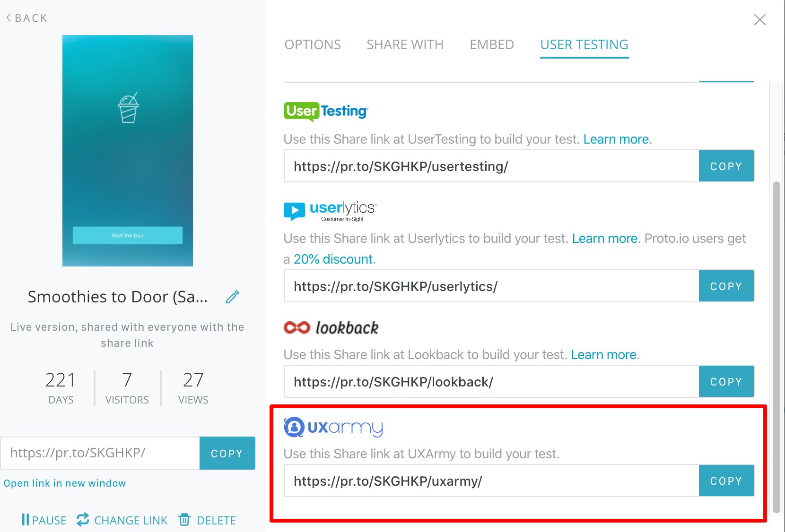
Task: Click the Lookback logo
Action: [x=331, y=327]
